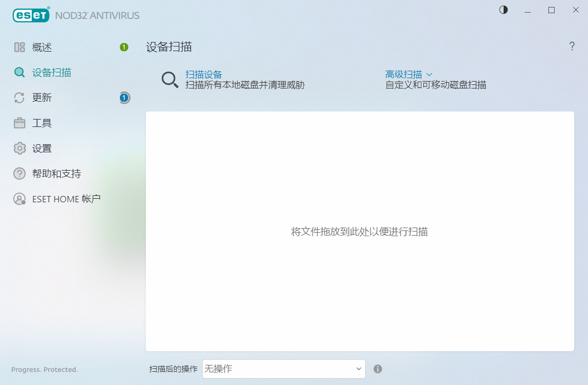Viewport: 588px width, 385px height.
Task: Select 设备扫描 in the sidebar
Action: (52, 72)
